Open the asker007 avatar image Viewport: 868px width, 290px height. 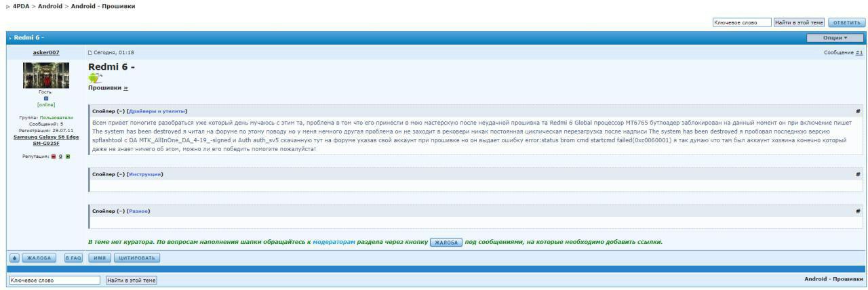[46, 76]
